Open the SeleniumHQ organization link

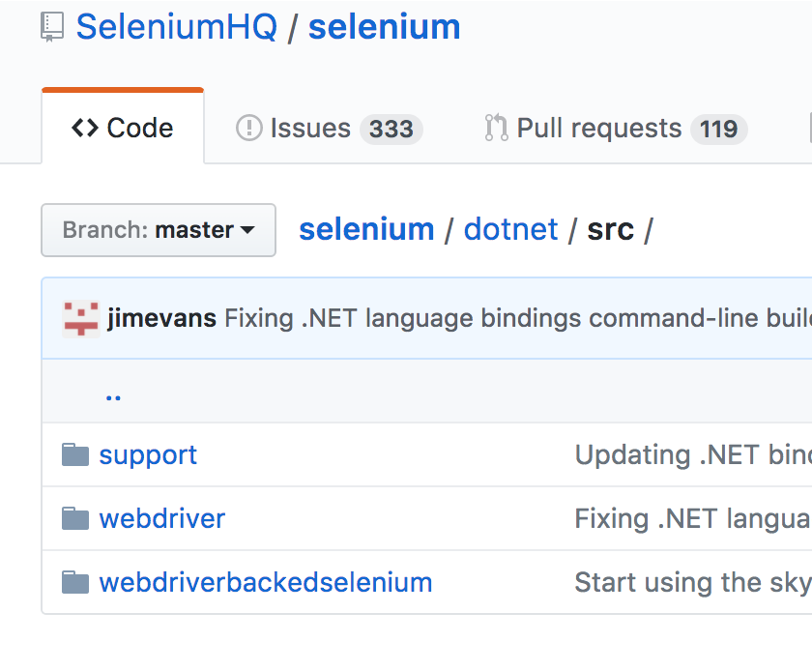coord(177,27)
